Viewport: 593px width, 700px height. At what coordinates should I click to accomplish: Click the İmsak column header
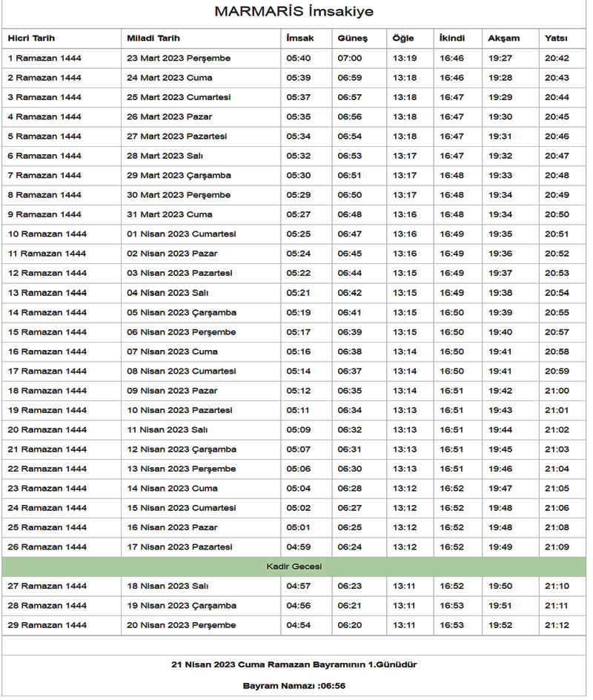[x=300, y=39]
